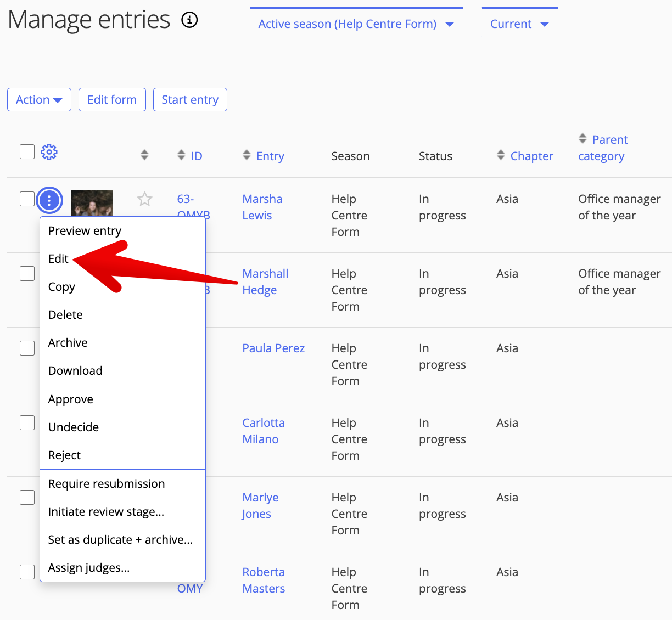Sort by the star column arrows
Image resolution: width=672 pixels, height=620 pixels.
144,155
